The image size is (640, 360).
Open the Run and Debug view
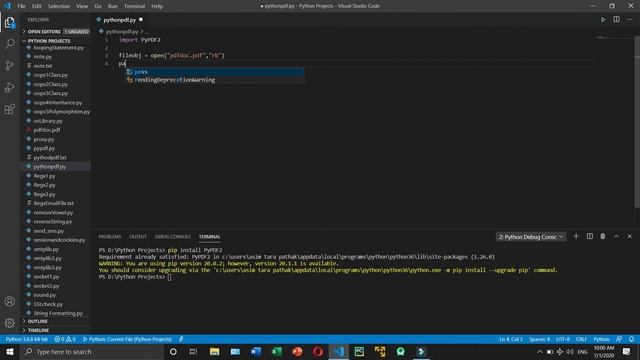point(10,87)
